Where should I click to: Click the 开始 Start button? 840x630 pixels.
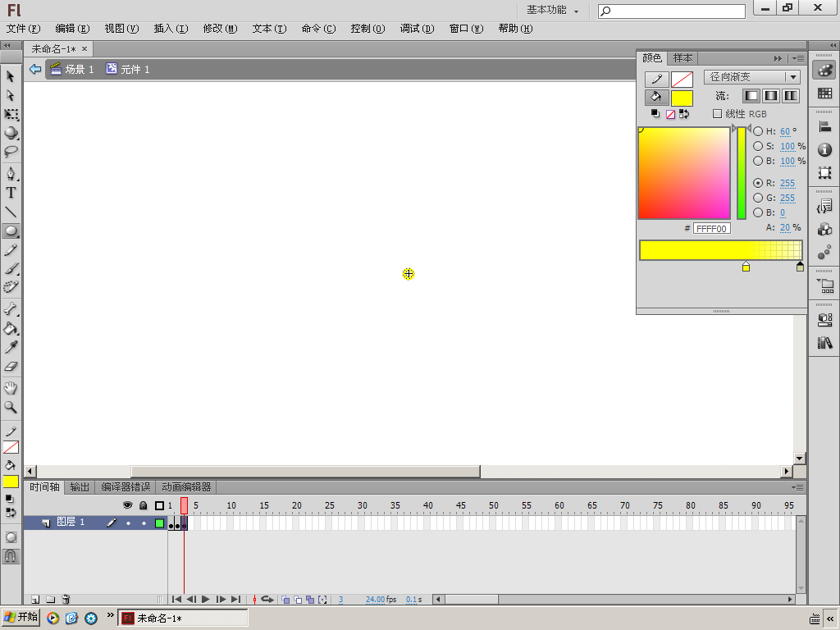(x=21, y=617)
